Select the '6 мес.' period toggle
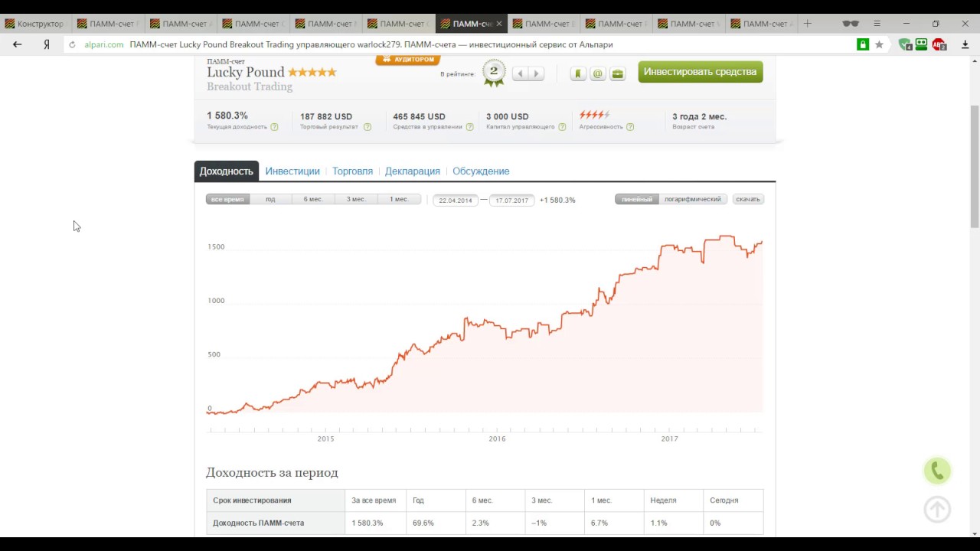Viewport: 980px width, 551px height. point(313,199)
